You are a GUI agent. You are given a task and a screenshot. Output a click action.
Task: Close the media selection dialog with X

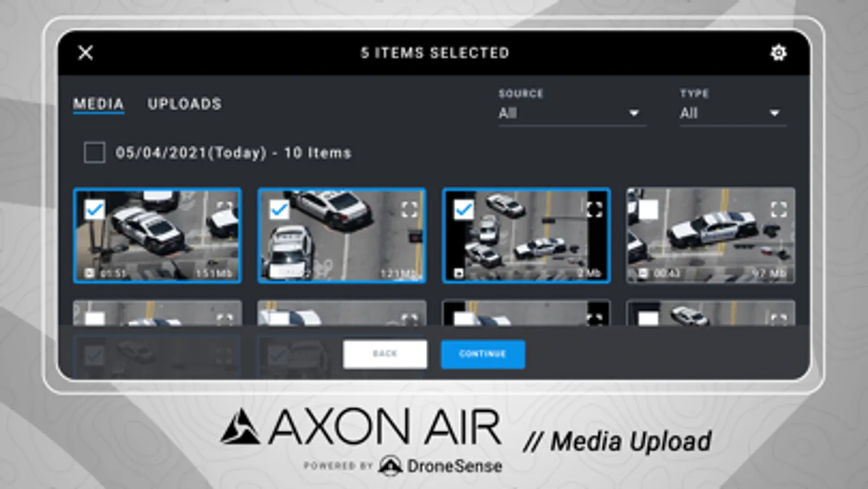pyautogui.click(x=85, y=53)
